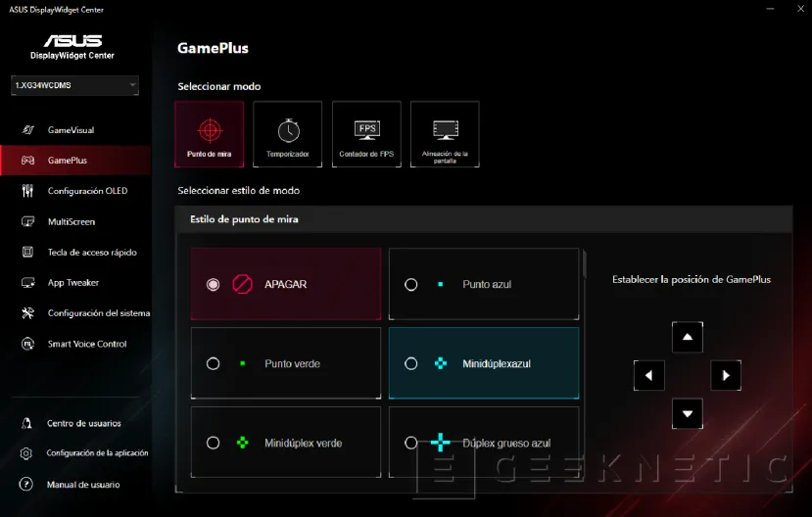Click the Minidúplex verde label
Screen dimensions: 812x517
click(303, 443)
